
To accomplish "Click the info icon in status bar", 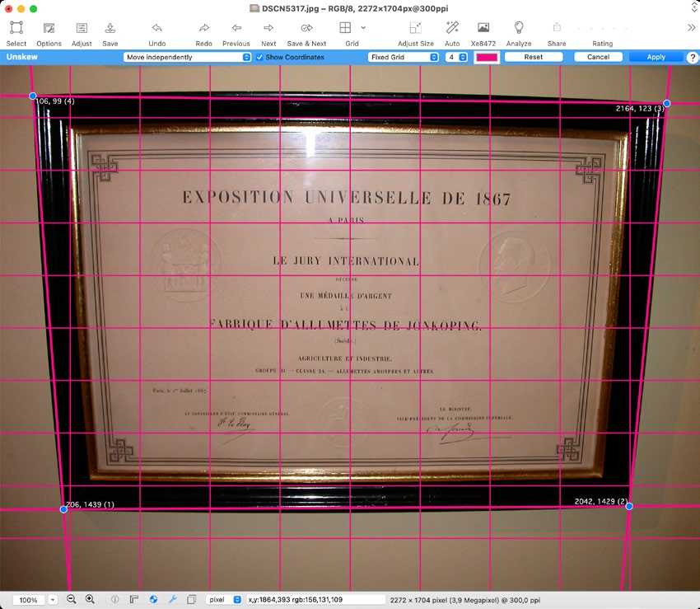I will click(x=114, y=600).
